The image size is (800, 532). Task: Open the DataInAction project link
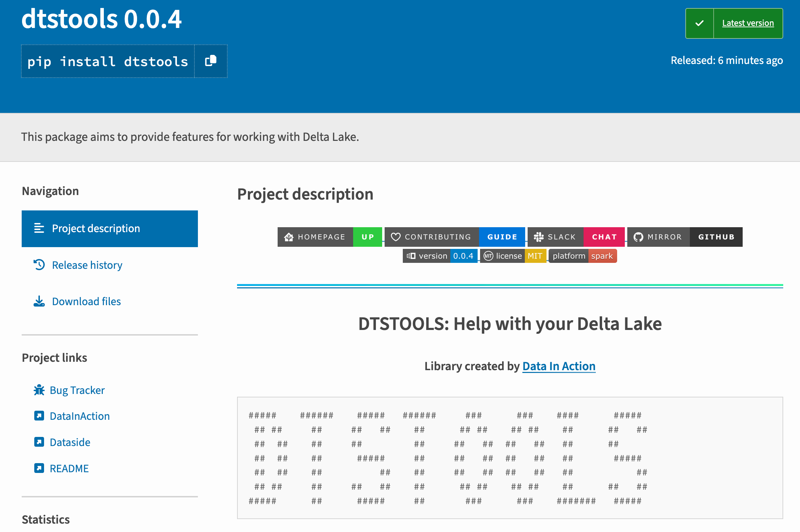[80, 416]
